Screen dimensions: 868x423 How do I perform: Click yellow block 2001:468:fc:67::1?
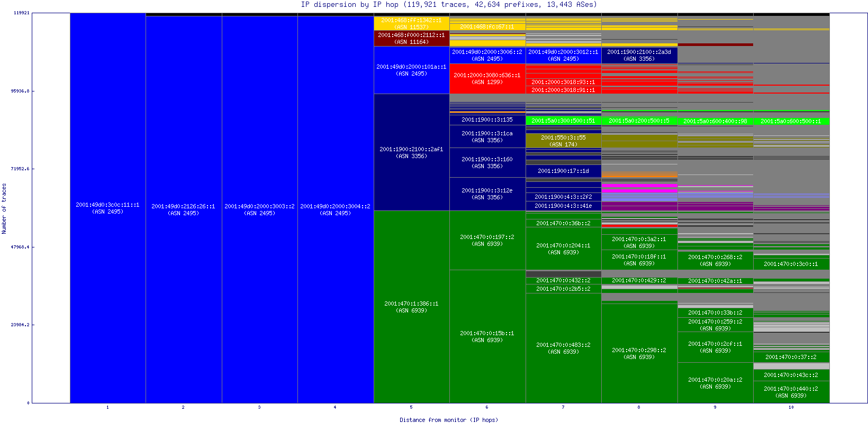pos(487,26)
